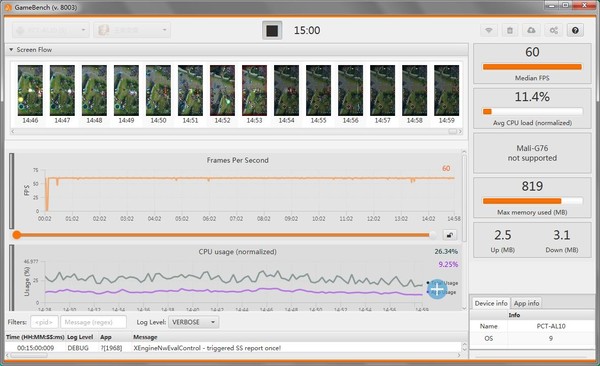The width and height of the screenshot is (600, 366).
Task: Select the 14:53 screenshot thumbnail
Action: 254,91
